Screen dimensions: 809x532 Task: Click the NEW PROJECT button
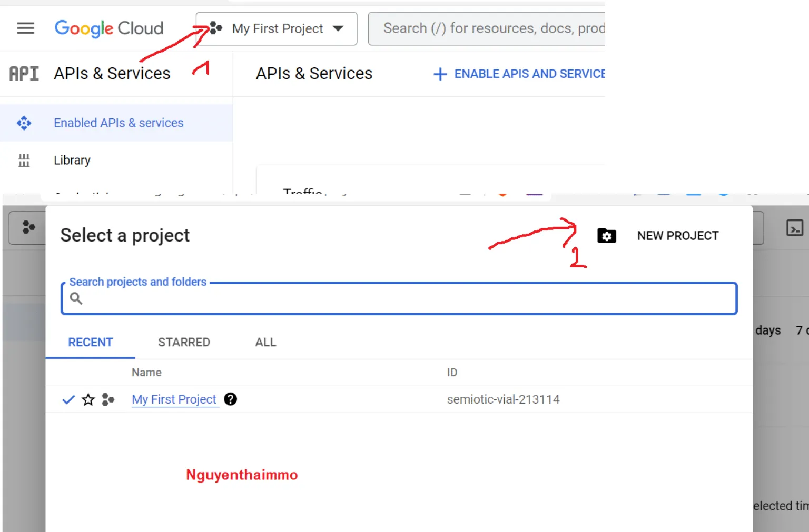(x=677, y=236)
